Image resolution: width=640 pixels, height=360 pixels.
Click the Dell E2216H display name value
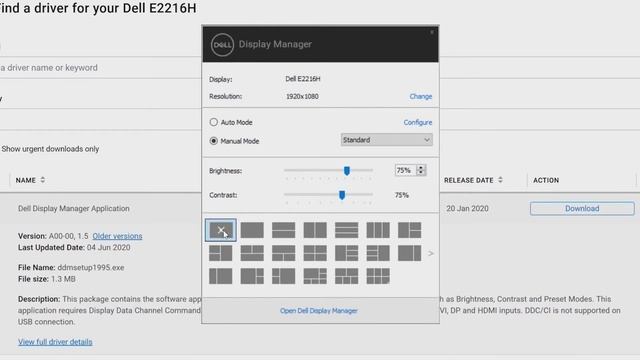click(x=302, y=79)
